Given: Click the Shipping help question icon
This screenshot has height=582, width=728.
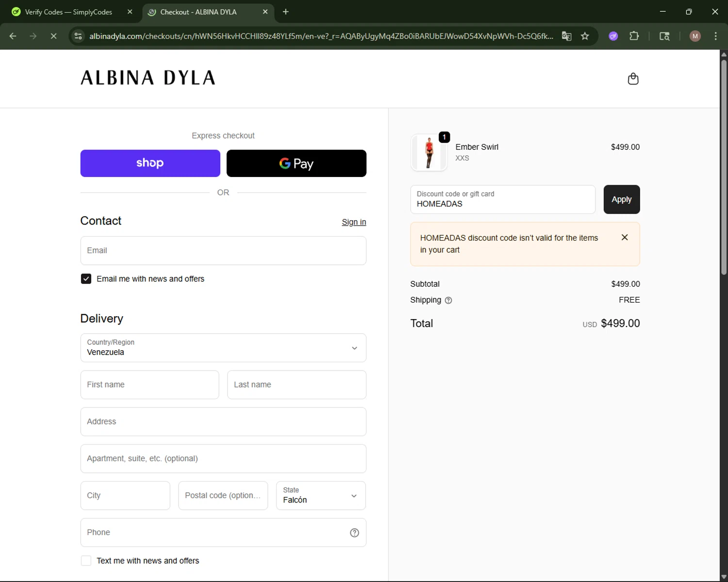Looking at the screenshot, I should click(x=448, y=300).
